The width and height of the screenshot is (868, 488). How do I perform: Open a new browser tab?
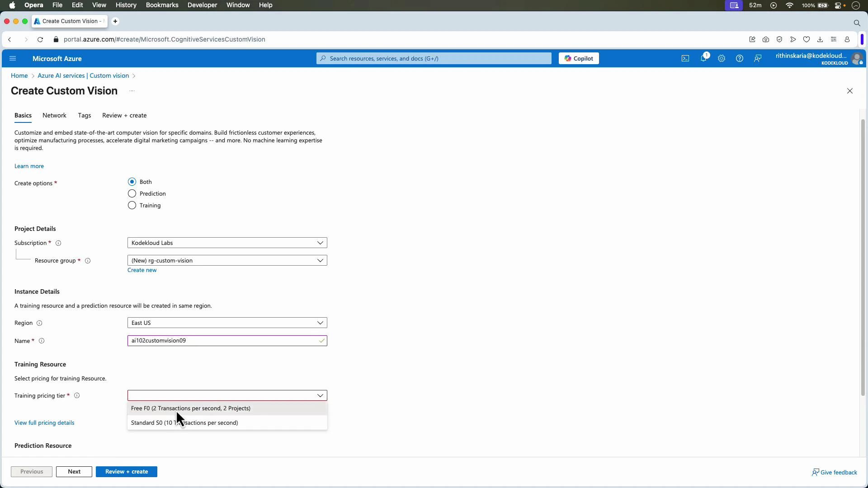[x=115, y=21]
